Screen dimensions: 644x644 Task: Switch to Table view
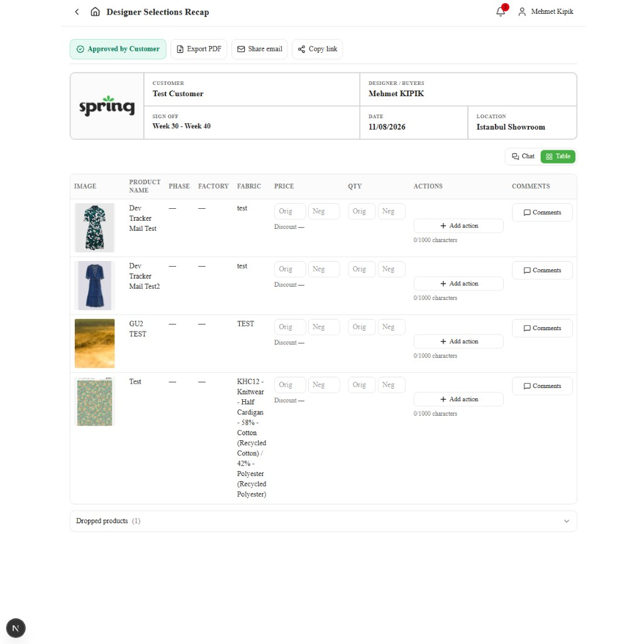click(x=558, y=157)
